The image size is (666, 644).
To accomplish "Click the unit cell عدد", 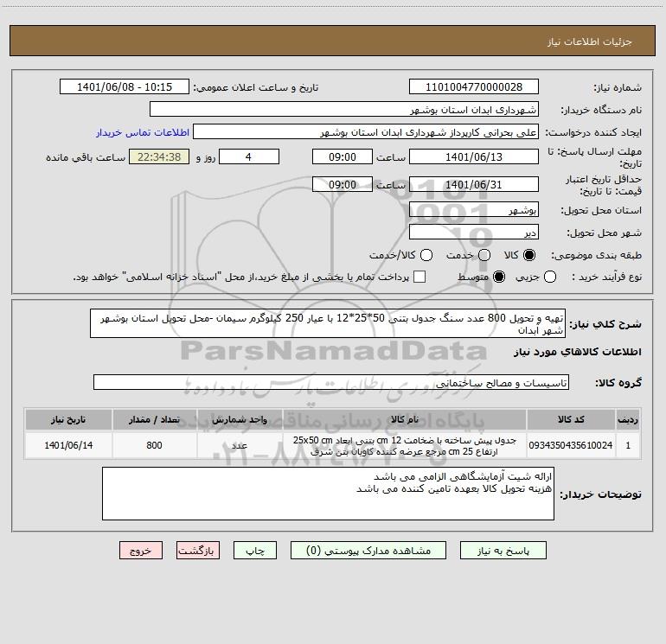I will tap(240, 445).
